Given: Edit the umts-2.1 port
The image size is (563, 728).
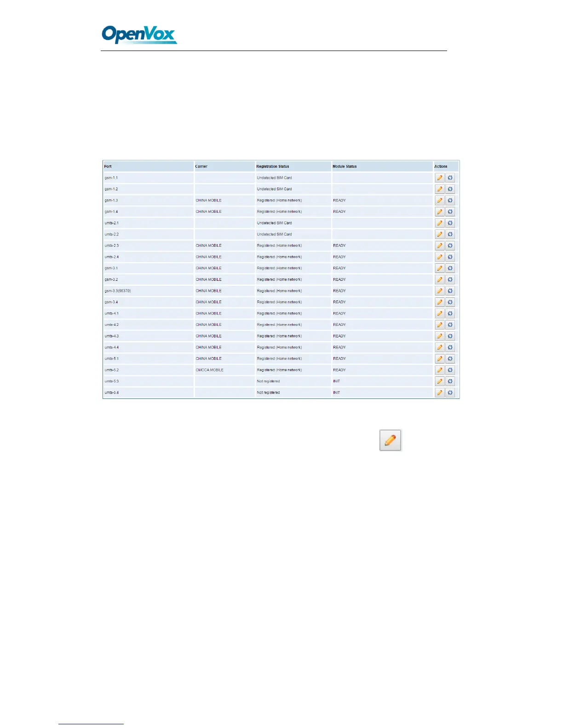Looking at the screenshot, I should (x=440, y=223).
